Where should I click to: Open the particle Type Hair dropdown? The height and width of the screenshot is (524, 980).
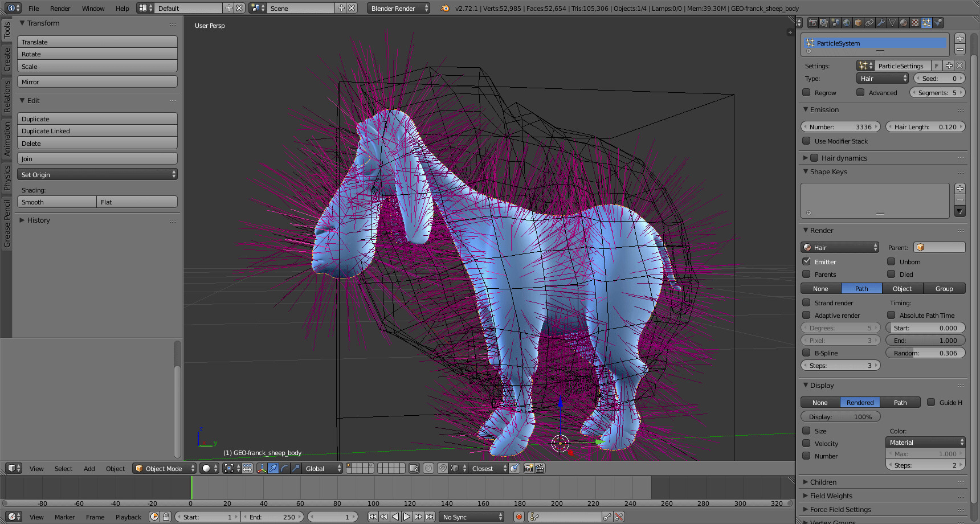coord(882,79)
